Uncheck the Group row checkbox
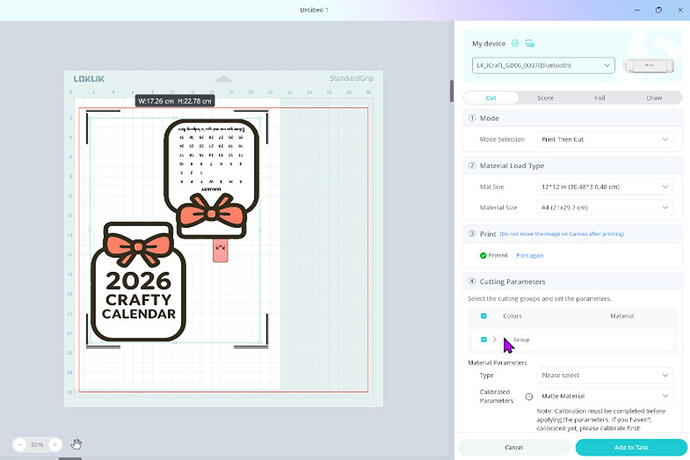The image size is (690, 460). [484, 340]
